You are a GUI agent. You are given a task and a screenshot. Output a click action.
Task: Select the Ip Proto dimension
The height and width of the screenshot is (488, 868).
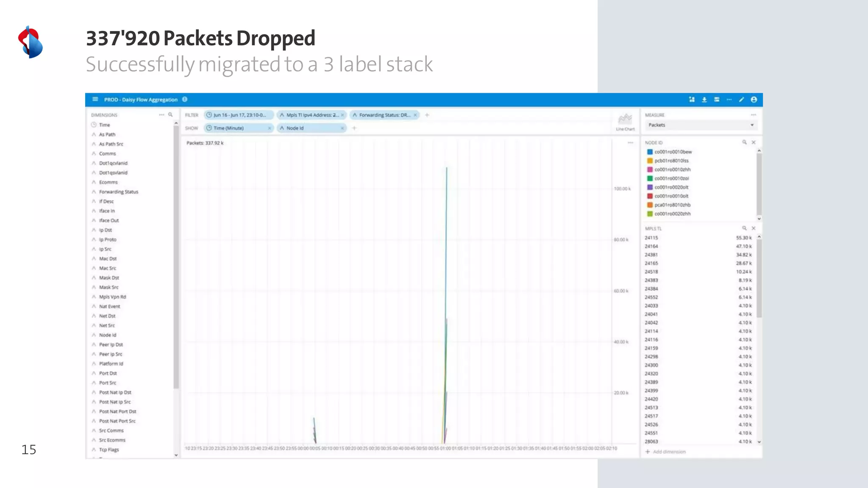[108, 240]
